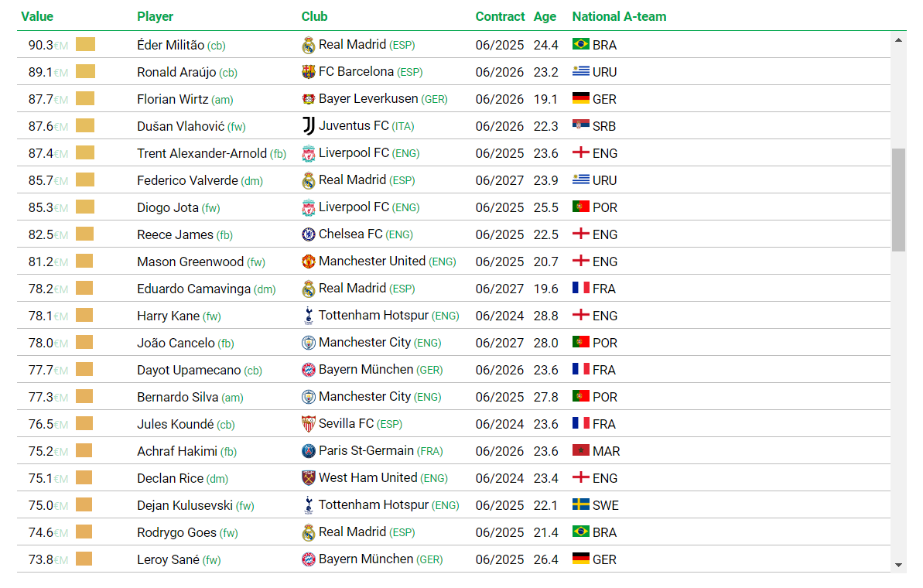Click the FC Barcelona crest icon
Image resolution: width=923 pixels, height=588 pixels.
(x=309, y=72)
